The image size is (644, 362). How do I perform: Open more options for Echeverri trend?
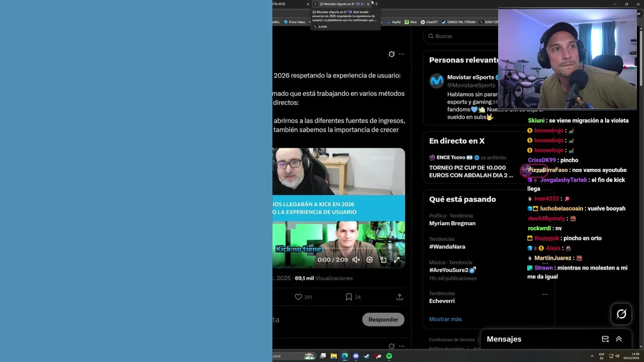pos(545,294)
